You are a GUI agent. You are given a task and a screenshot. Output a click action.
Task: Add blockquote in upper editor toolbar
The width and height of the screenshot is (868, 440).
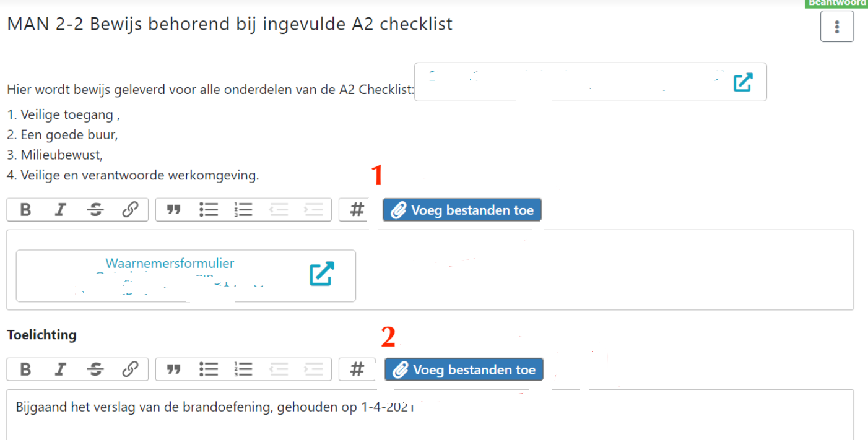tap(174, 210)
